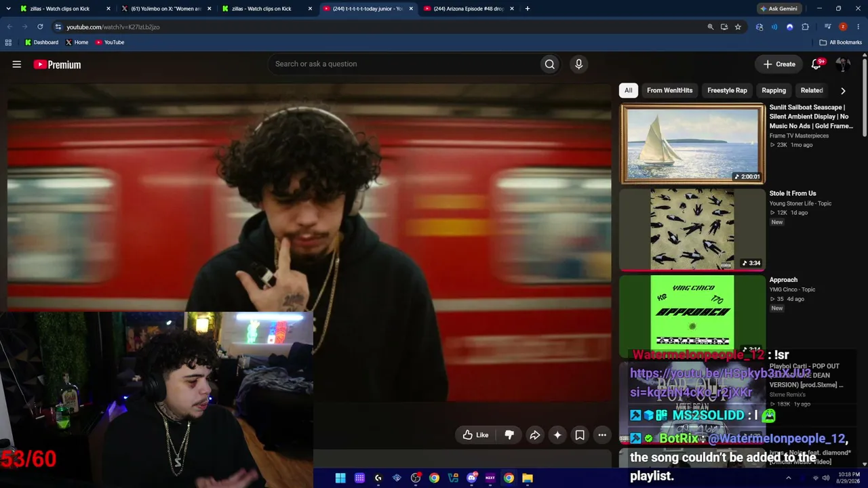
Task: Click the blue sound-waves extension icon
Action: click(x=774, y=27)
